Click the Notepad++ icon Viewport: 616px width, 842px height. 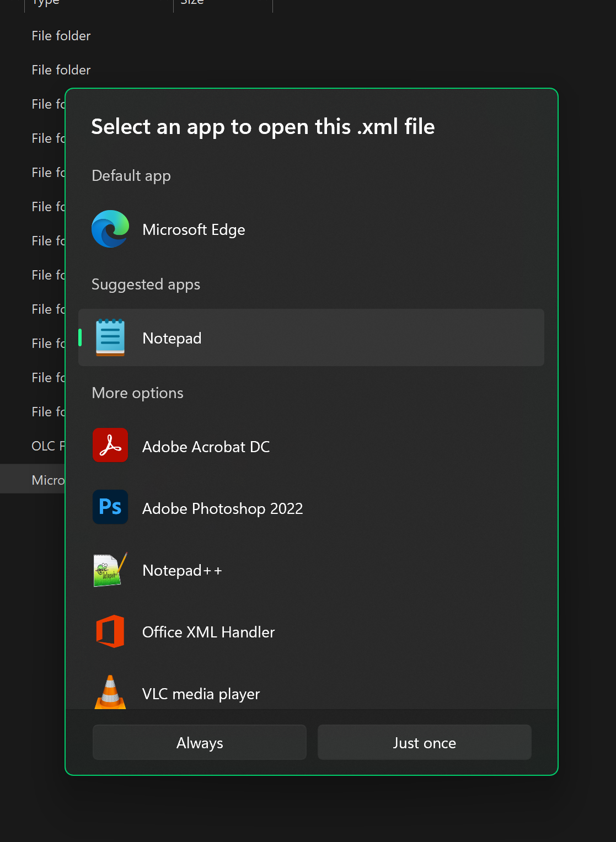pyautogui.click(x=110, y=570)
